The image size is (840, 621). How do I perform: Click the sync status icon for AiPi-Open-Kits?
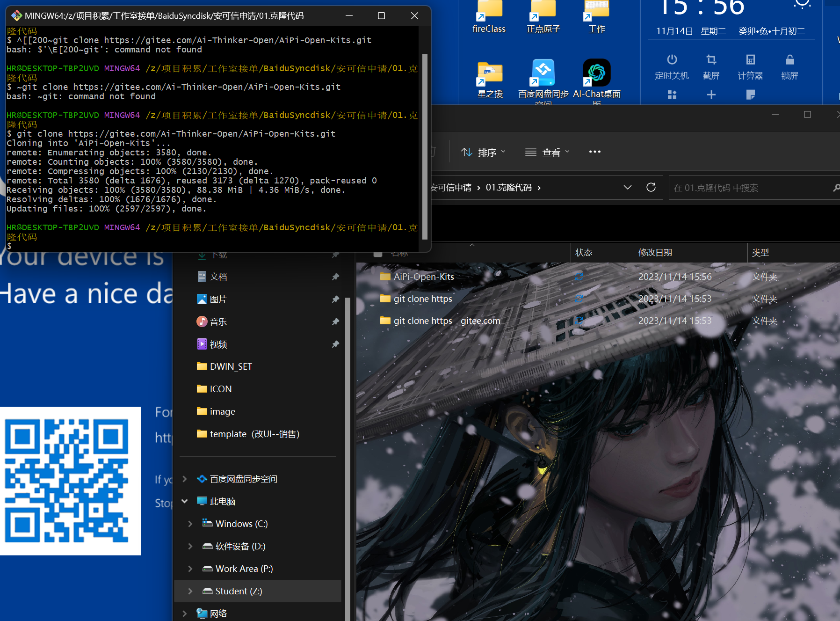tap(579, 277)
